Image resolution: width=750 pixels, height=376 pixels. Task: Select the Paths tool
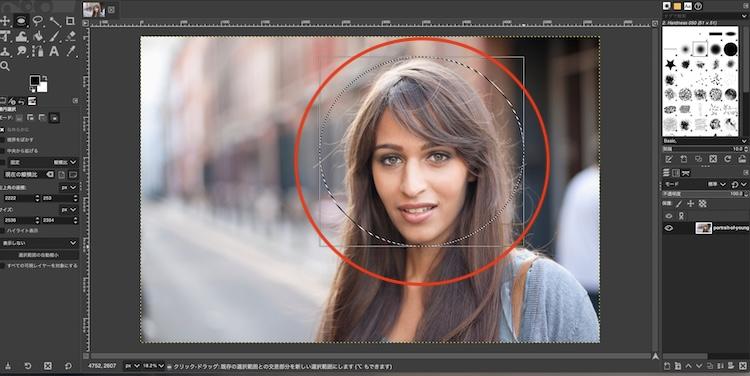pos(38,51)
